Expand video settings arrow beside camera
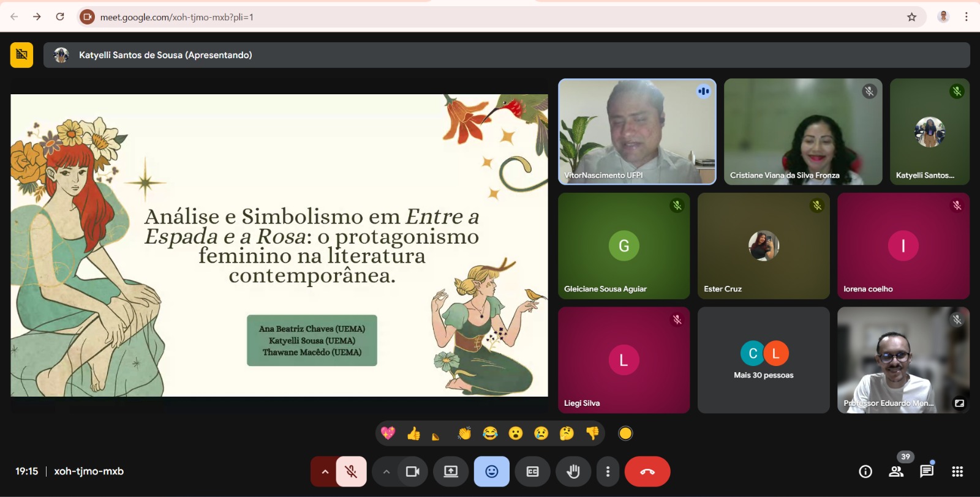The height and width of the screenshot is (497, 980). pos(386,471)
